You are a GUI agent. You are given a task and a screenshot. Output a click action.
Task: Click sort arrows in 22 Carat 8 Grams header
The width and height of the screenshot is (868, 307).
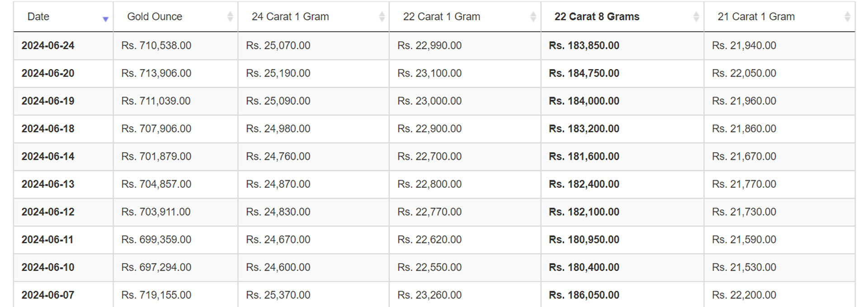[x=696, y=17]
